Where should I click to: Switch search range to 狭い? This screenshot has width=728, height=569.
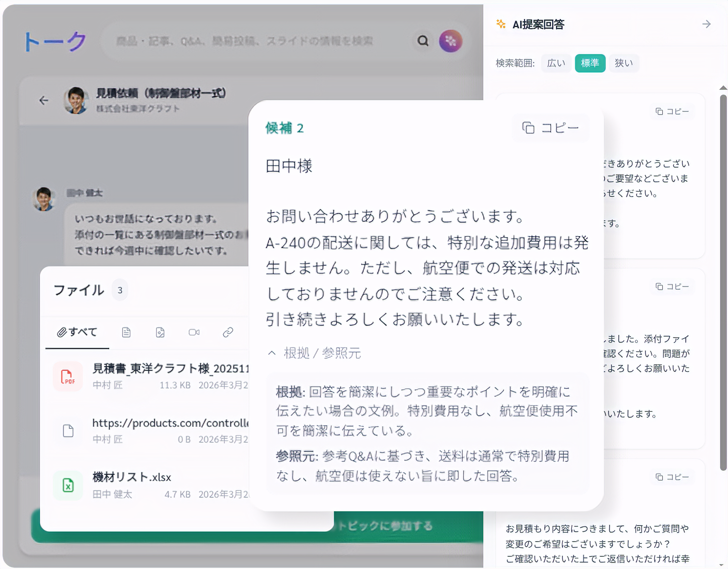pos(623,63)
